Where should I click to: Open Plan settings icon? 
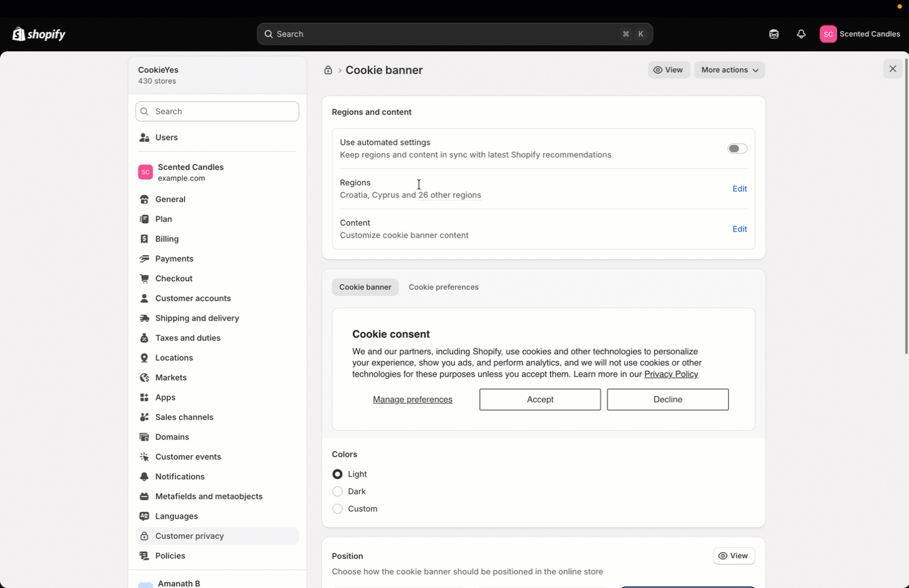coord(144,219)
